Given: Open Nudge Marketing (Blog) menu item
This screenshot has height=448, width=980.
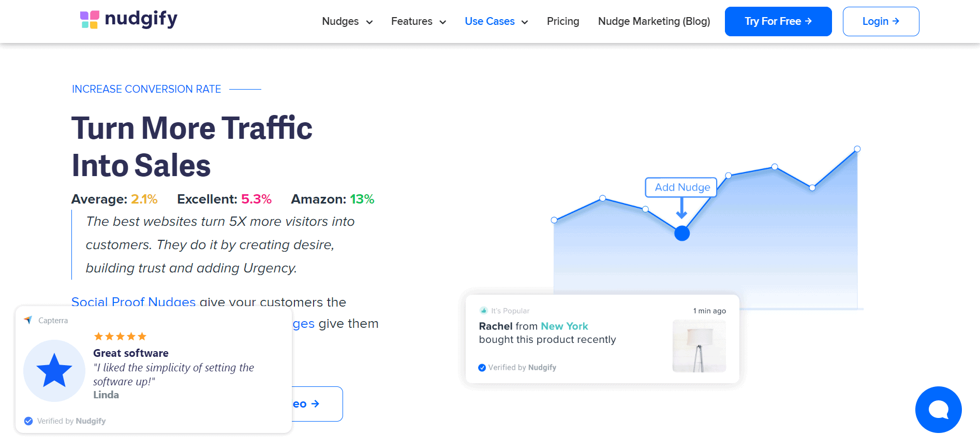Looking at the screenshot, I should point(654,22).
